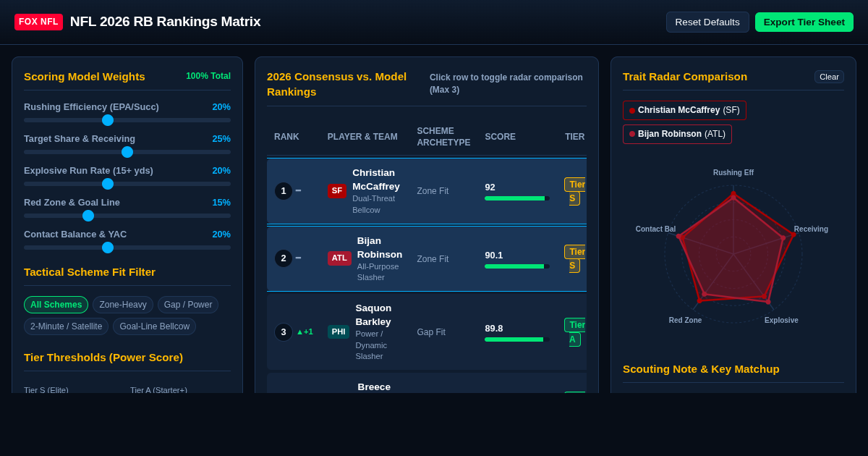Toggle Bijan Robinson row radar comparison
The image size is (868, 456).
[x=427, y=259]
